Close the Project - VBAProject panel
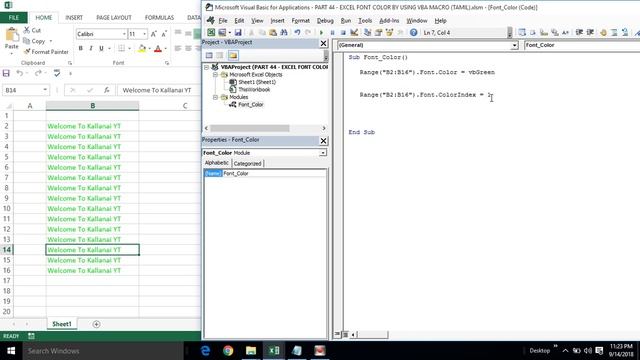The image size is (640, 360). (x=323, y=43)
